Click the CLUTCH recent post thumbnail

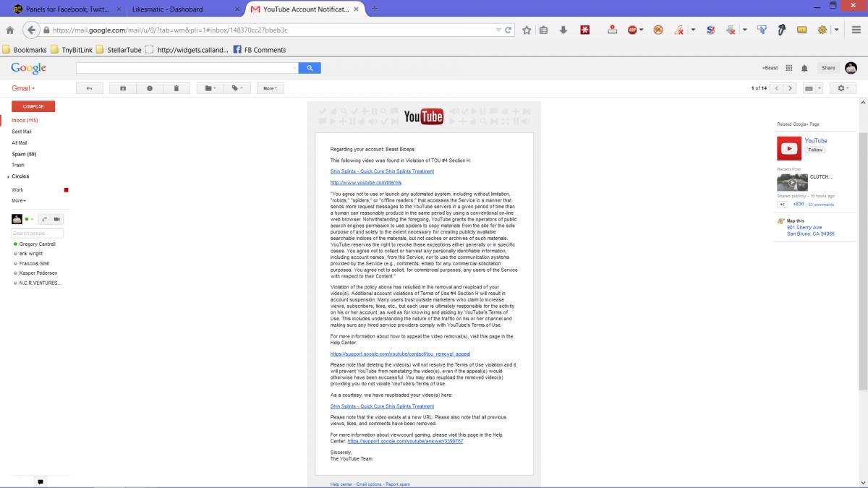pos(792,181)
